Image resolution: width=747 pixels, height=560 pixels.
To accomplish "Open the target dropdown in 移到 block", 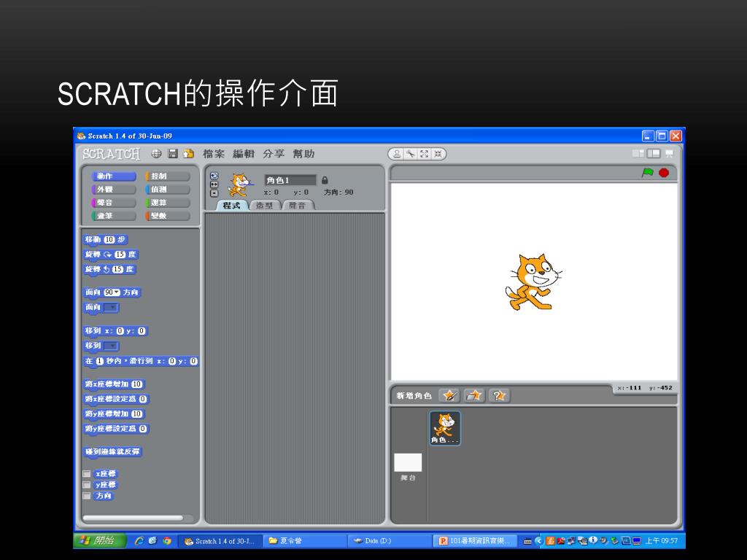I will 111,346.
